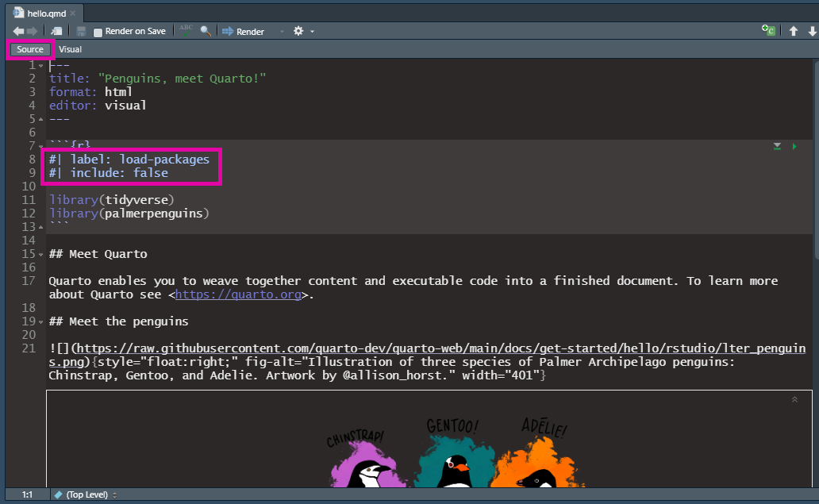Open the quarto.org hyperlink in the text

(237, 294)
